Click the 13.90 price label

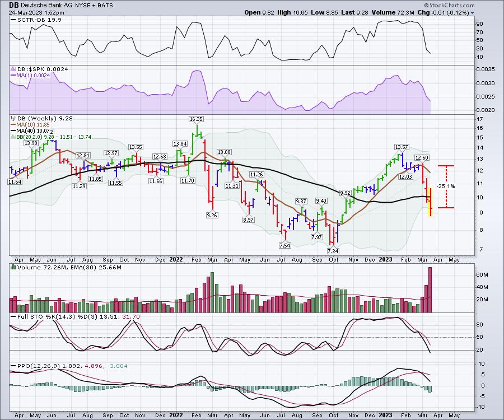pos(31,143)
